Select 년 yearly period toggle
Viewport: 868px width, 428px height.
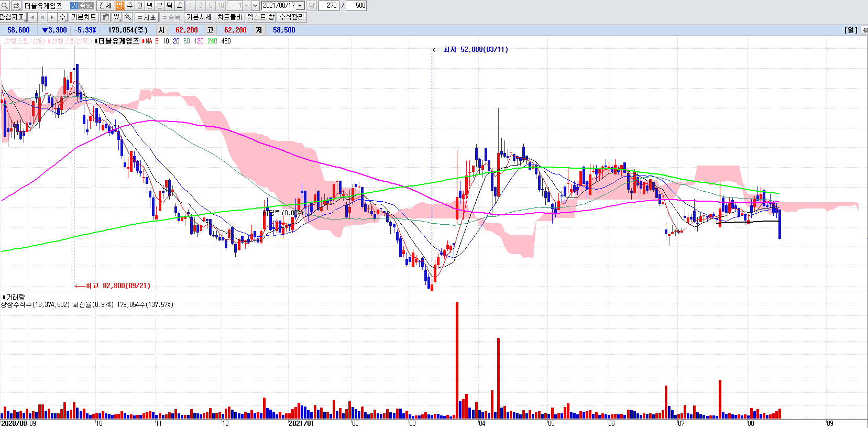[149, 6]
